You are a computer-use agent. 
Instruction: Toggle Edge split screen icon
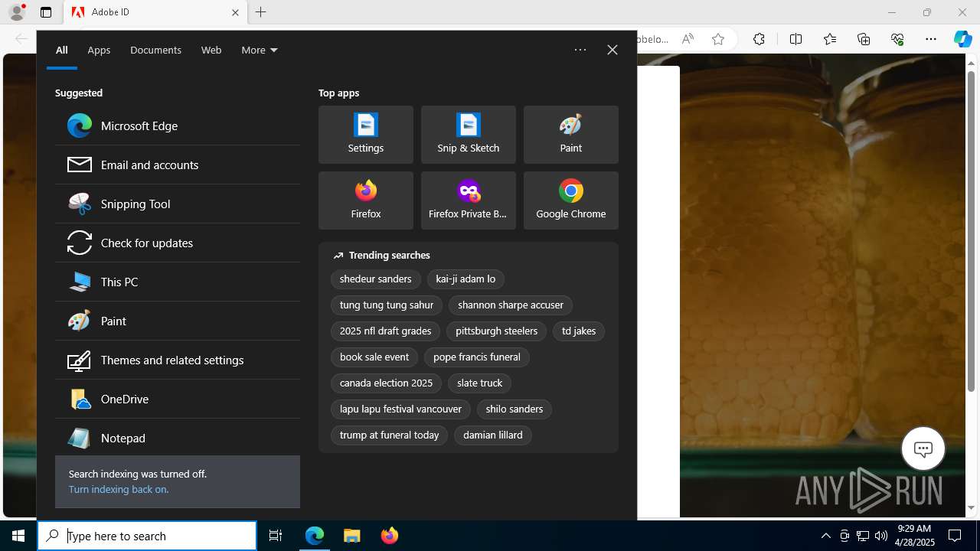click(x=795, y=39)
